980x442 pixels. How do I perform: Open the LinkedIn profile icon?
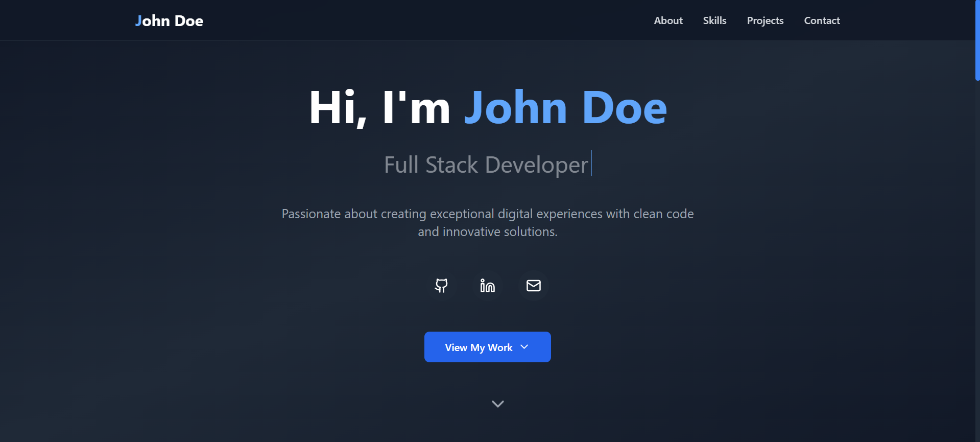[x=487, y=286]
